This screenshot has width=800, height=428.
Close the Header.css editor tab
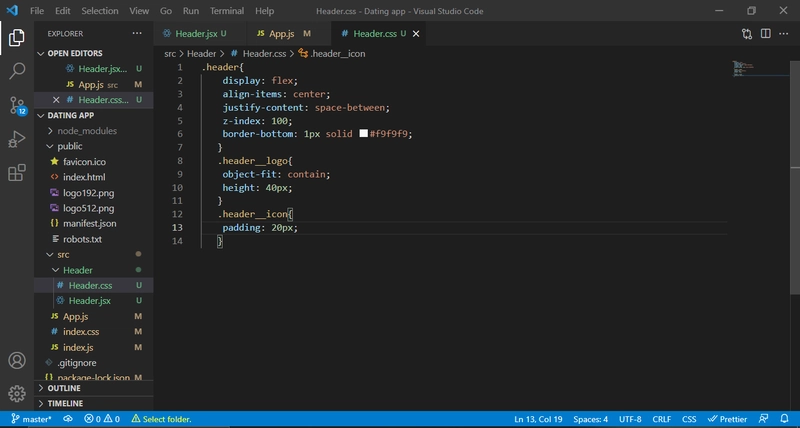click(416, 34)
